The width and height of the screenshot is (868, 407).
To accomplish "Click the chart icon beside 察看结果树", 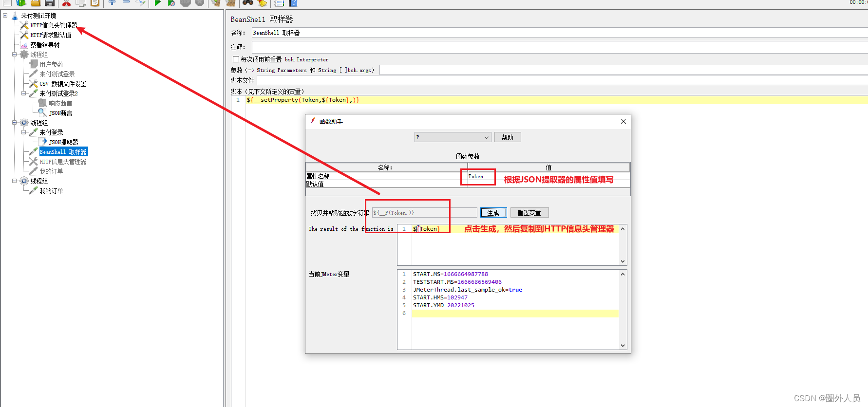I will click(x=24, y=45).
